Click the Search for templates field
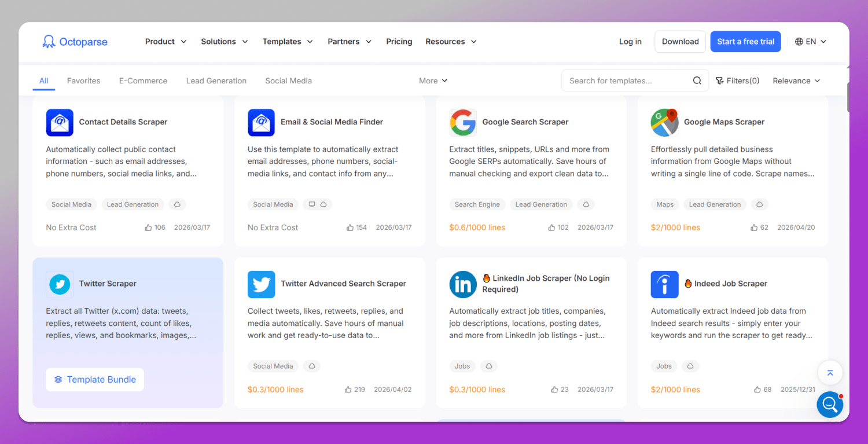The width and height of the screenshot is (868, 444). coord(635,81)
